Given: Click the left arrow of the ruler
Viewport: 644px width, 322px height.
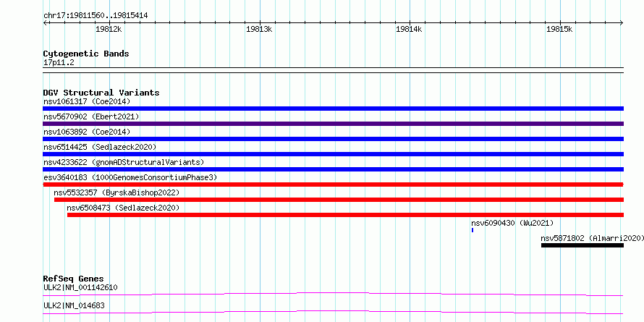Looking at the screenshot, I should click(x=45, y=22).
